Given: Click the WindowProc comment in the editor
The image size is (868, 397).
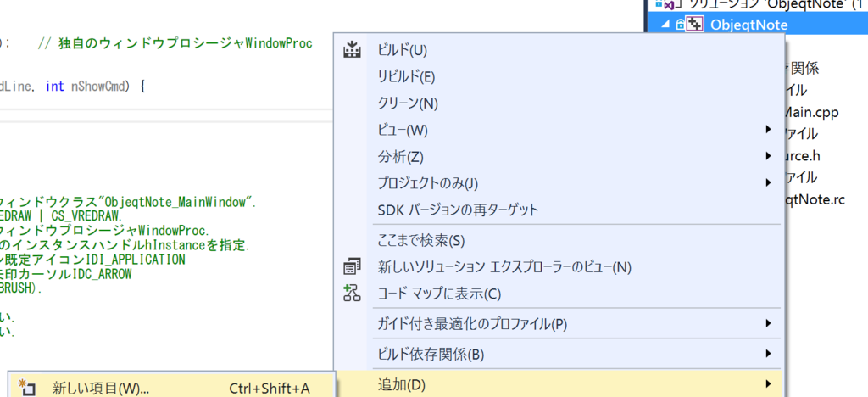Looking at the screenshot, I should pyautogui.click(x=175, y=44).
